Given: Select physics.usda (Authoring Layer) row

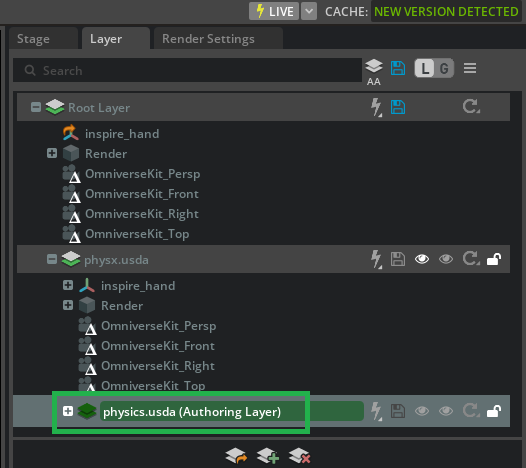Looking at the screenshot, I should pyautogui.click(x=261, y=411).
